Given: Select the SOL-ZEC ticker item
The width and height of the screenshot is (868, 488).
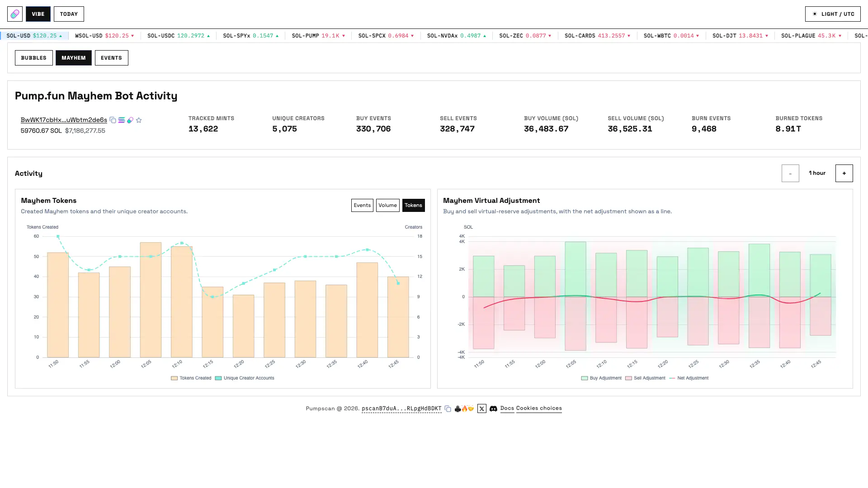Looking at the screenshot, I should pos(525,36).
